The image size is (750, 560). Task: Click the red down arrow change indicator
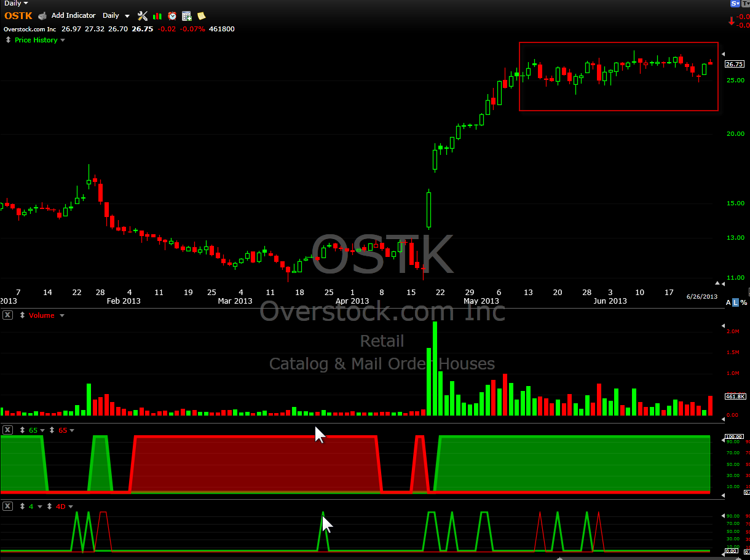(731, 21)
